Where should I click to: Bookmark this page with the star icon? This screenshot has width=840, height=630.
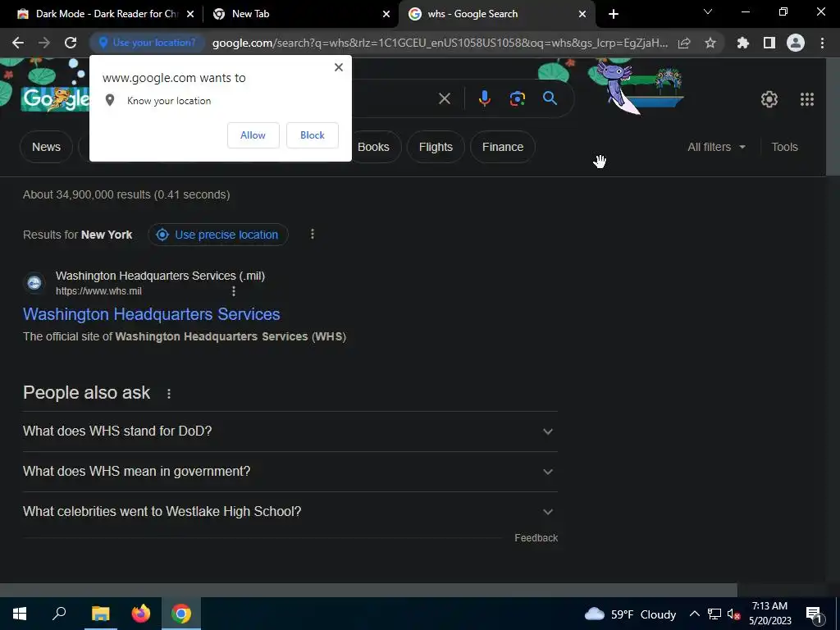tap(710, 43)
